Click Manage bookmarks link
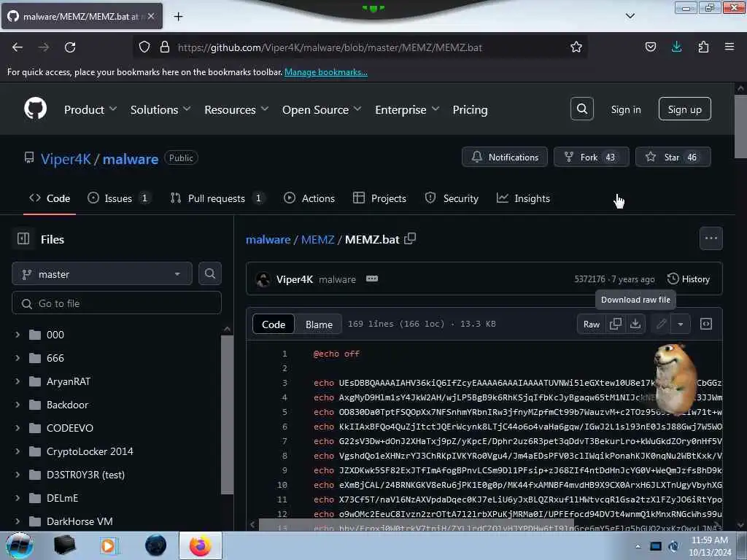The height and width of the screenshot is (560, 747). click(326, 72)
